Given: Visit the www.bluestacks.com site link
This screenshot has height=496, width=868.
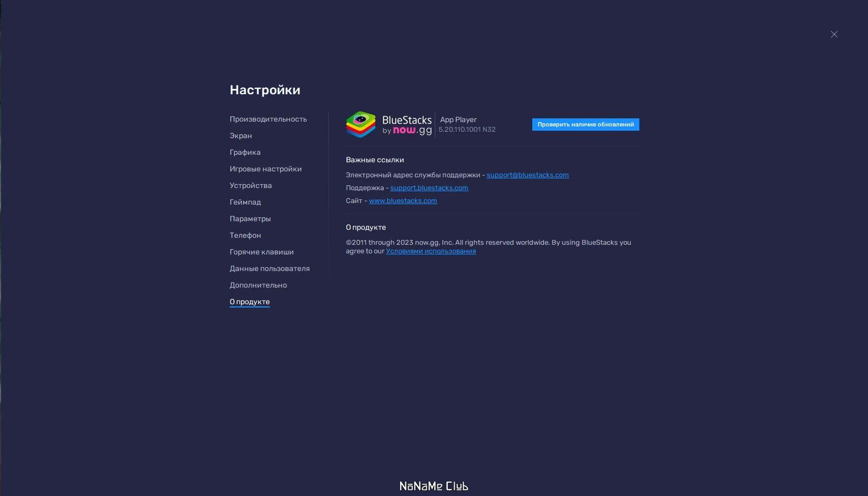Looking at the screenshot, I should pyautogui.click(x=403, y=201).
